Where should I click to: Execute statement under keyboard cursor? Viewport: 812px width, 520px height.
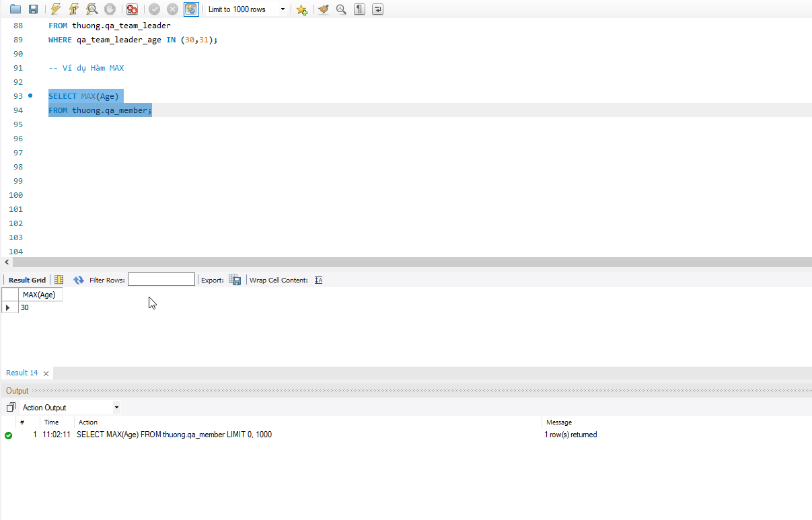[x=74, y=9]
